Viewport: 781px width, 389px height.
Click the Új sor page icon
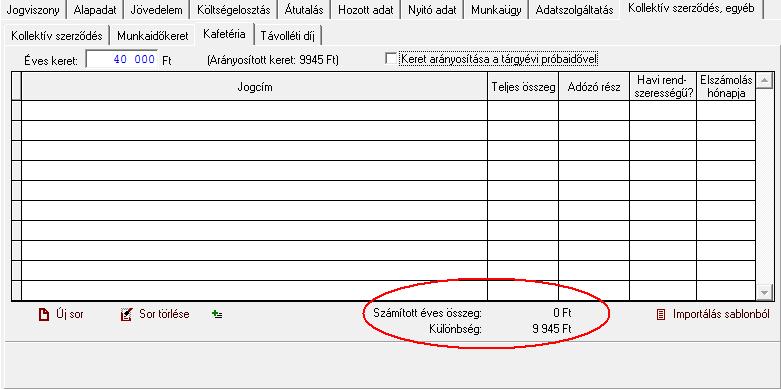click(44, 314)
